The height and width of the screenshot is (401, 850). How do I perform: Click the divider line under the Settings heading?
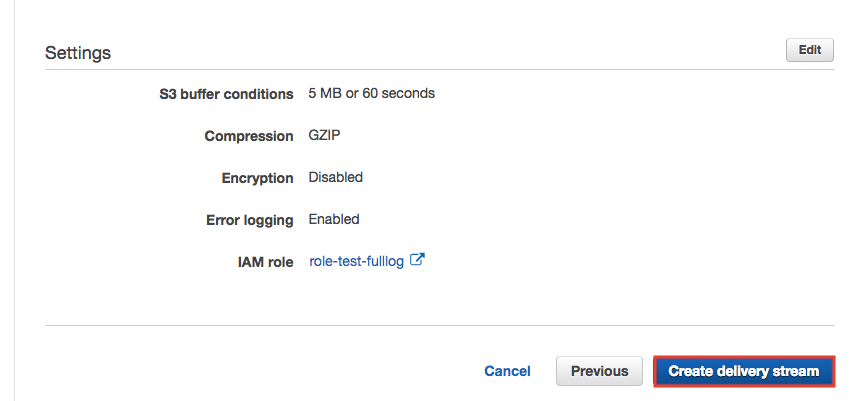coord(439,70)
